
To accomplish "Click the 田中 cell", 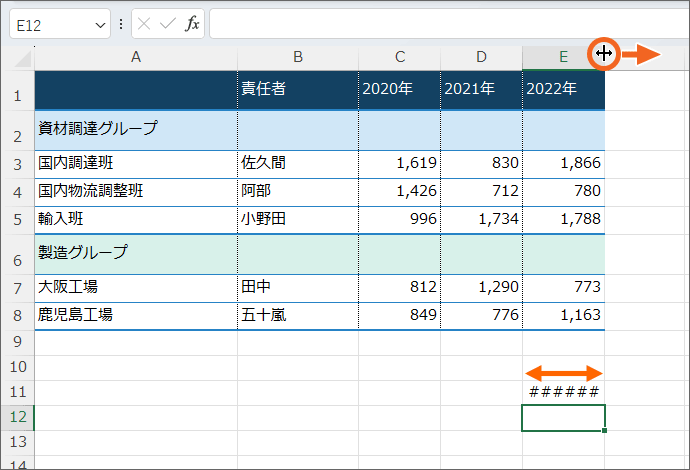I will click(x=298, y=288).
